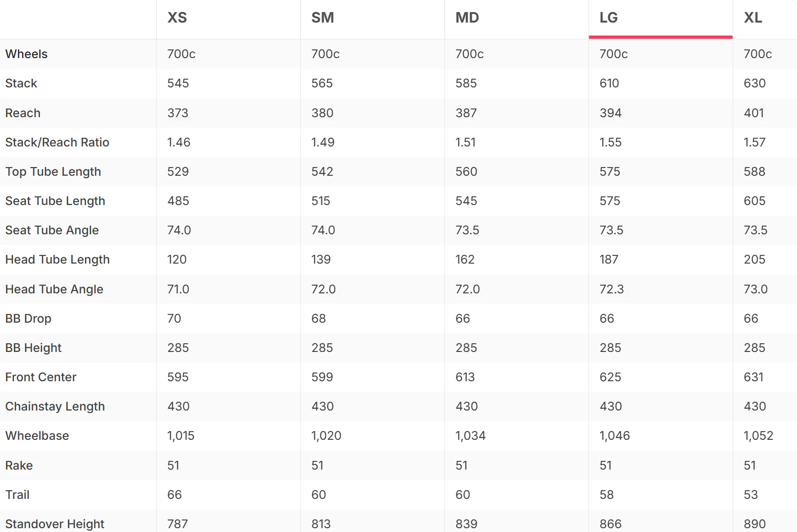Click the LG Stack value 610
This screenshot has width=797, height=532.
(x=609, y=84)
